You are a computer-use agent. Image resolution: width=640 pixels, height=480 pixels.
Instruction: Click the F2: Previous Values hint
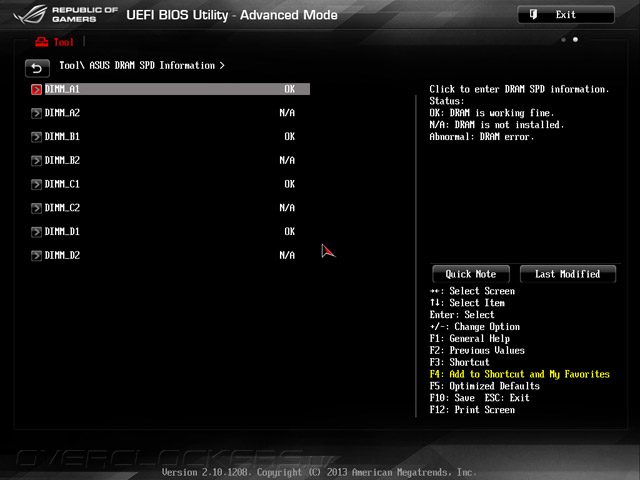tap(477, 351)
